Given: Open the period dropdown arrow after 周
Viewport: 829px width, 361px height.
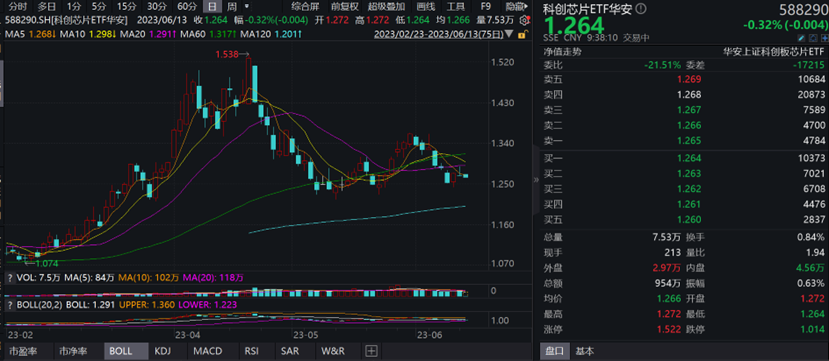Looking at the screenshot, I should click(x=246, y=6).
